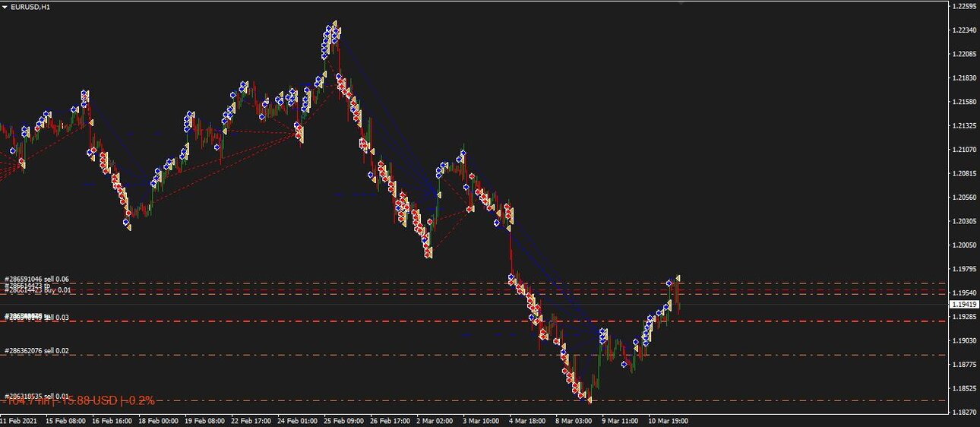Click the 1.20560 price scale label
The width and height of the screenshot is (980, 427).
964,198
